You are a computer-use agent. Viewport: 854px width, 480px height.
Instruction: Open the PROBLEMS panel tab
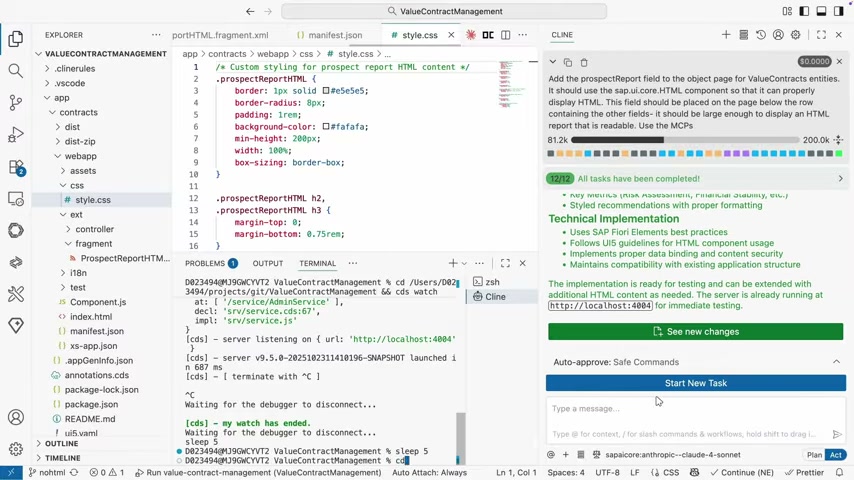211,263
